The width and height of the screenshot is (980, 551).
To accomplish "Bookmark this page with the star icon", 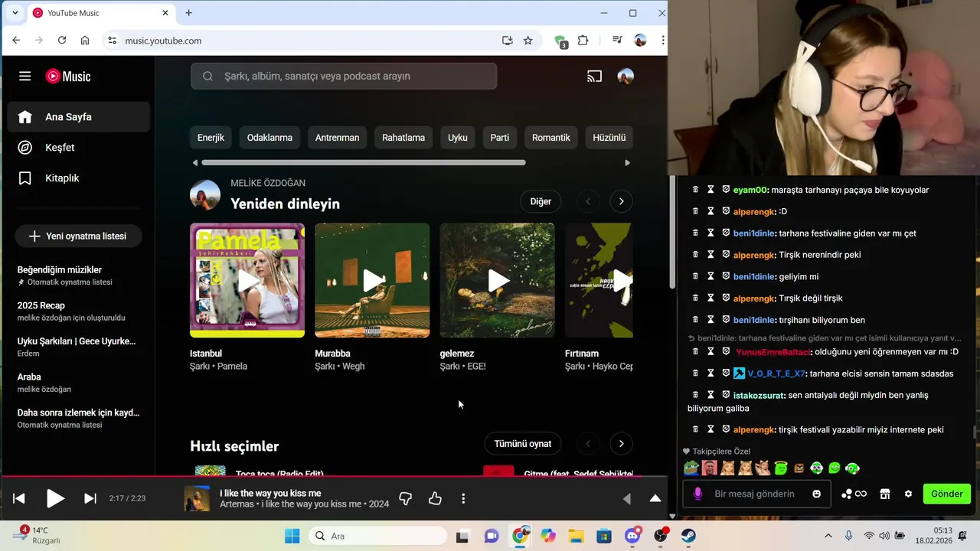I will pos(528,41).
